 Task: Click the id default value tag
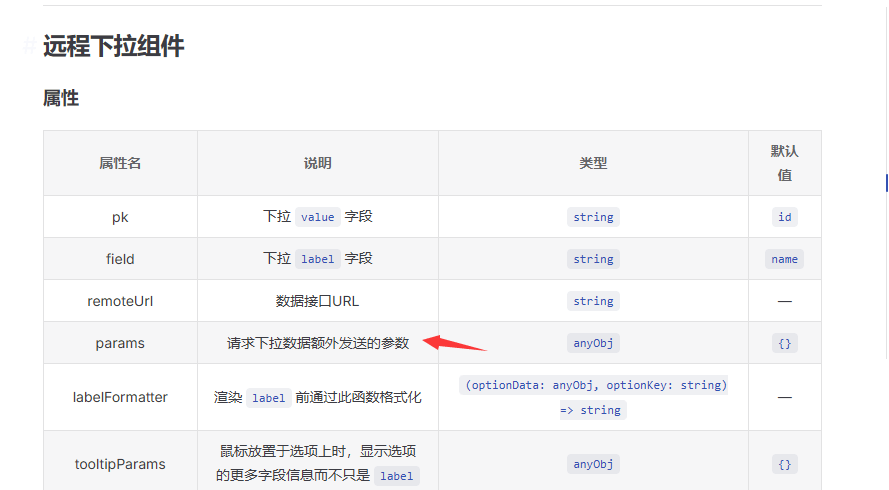click(784, 217)
